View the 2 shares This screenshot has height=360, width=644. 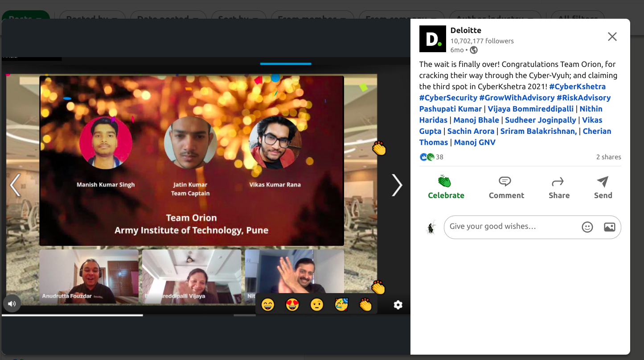[608, 157]
